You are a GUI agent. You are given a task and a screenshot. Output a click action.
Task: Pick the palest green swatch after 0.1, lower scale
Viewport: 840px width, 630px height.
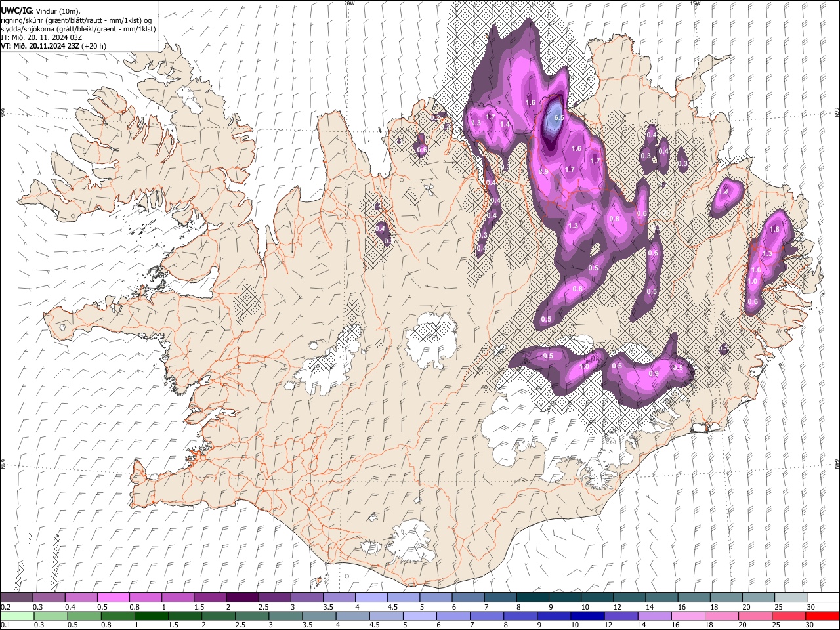coord(17,616)
